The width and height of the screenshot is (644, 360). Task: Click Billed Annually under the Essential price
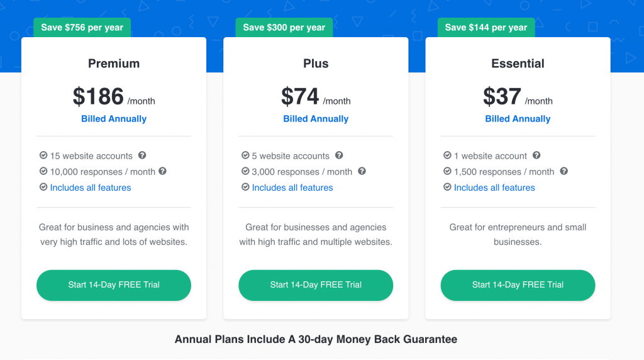click(518, 119)
